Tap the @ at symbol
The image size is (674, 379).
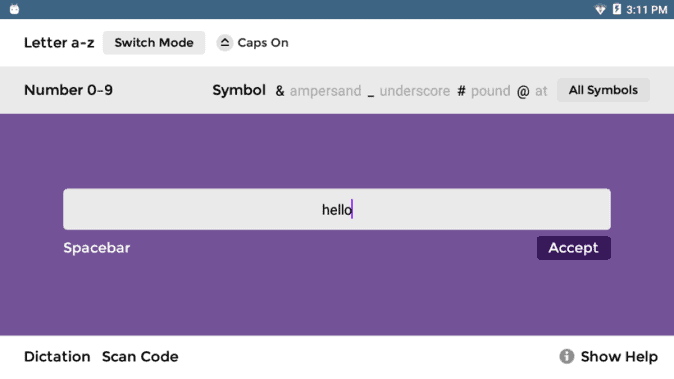point(523,91)
